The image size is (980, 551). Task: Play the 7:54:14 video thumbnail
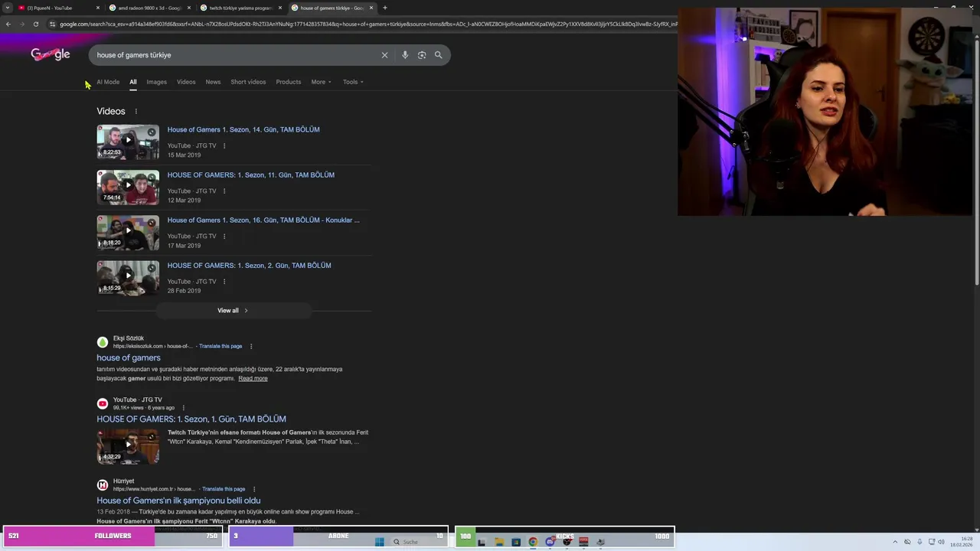click(128, 187)
